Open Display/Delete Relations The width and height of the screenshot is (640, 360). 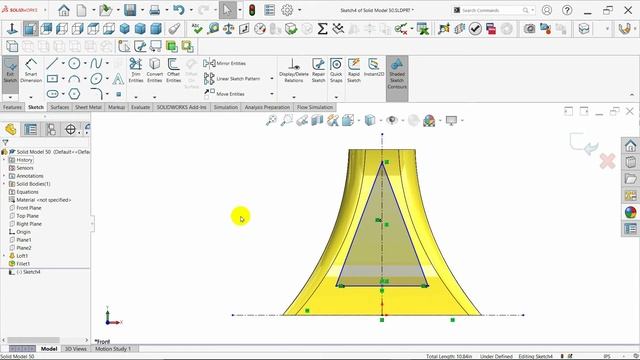coord(293,71)
